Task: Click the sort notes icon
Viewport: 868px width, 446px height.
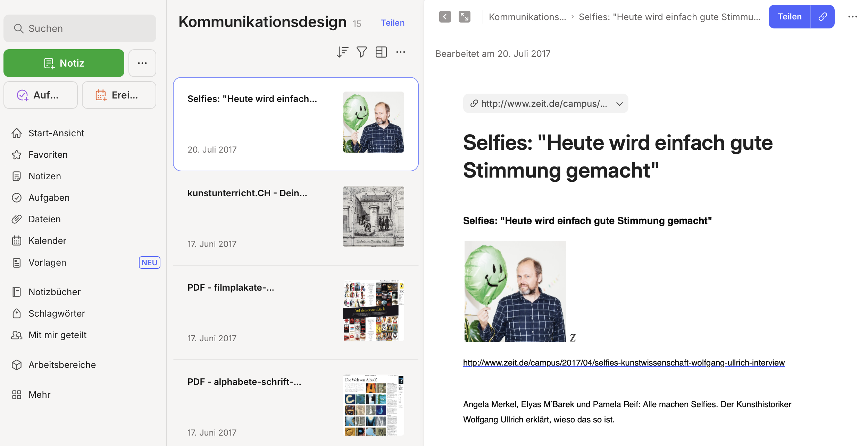Action: [342, 52]
